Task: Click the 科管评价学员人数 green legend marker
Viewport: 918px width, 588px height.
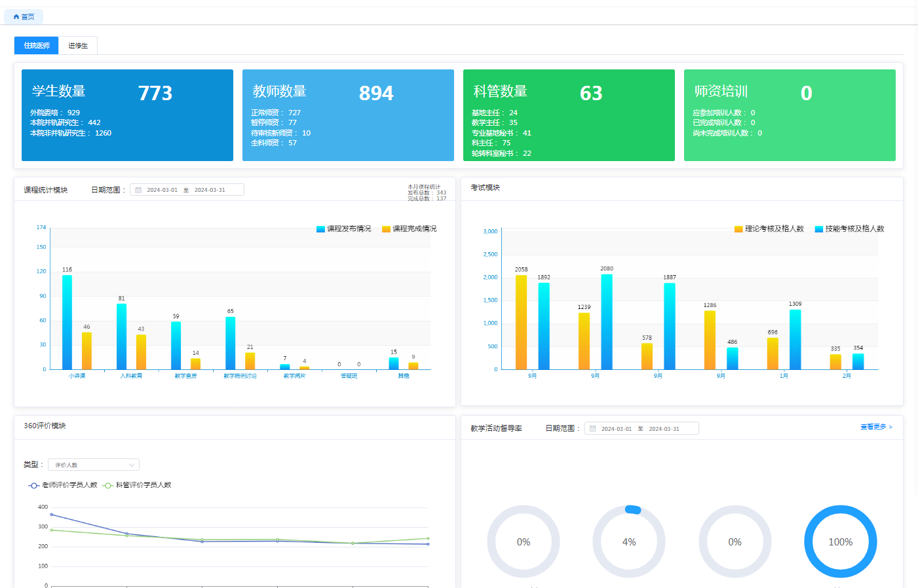Action: click(x=108, y=485)
